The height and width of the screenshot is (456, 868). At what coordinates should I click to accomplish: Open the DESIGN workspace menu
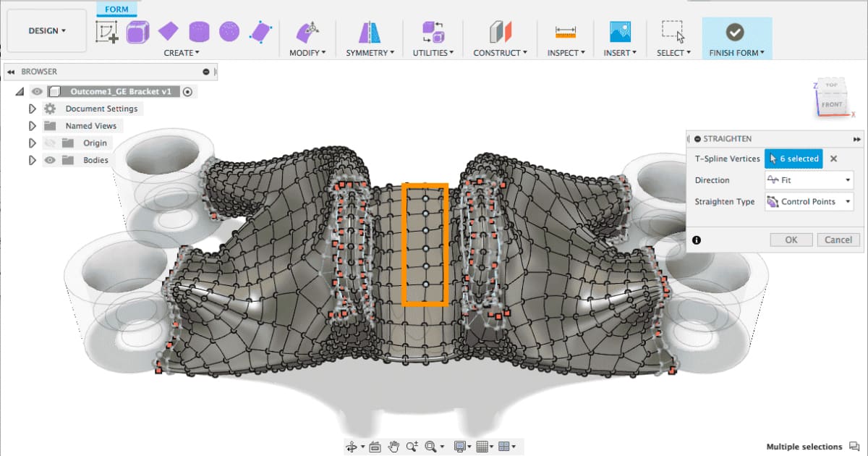point(46,31)
